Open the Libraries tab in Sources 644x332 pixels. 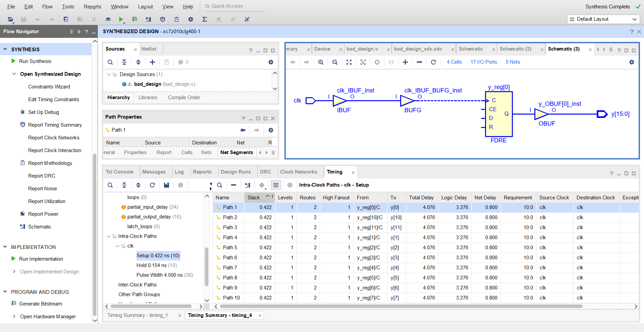(148, 97)
